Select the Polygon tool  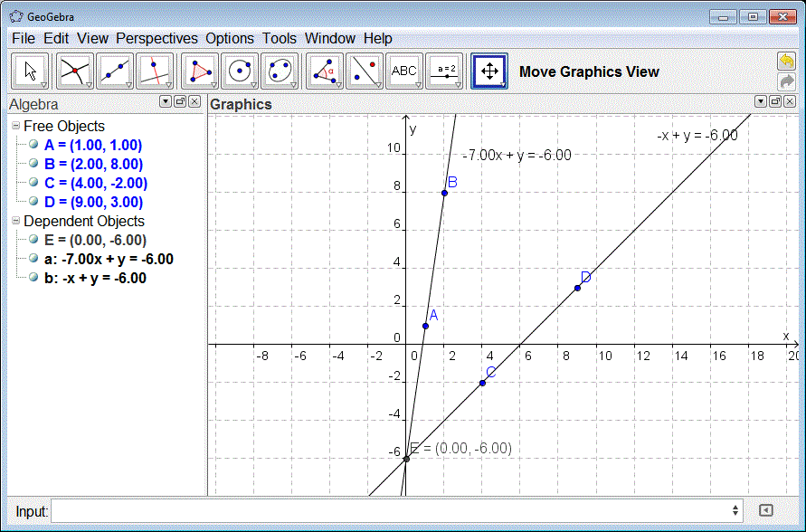pyautogui.click(x=200, y=71)
